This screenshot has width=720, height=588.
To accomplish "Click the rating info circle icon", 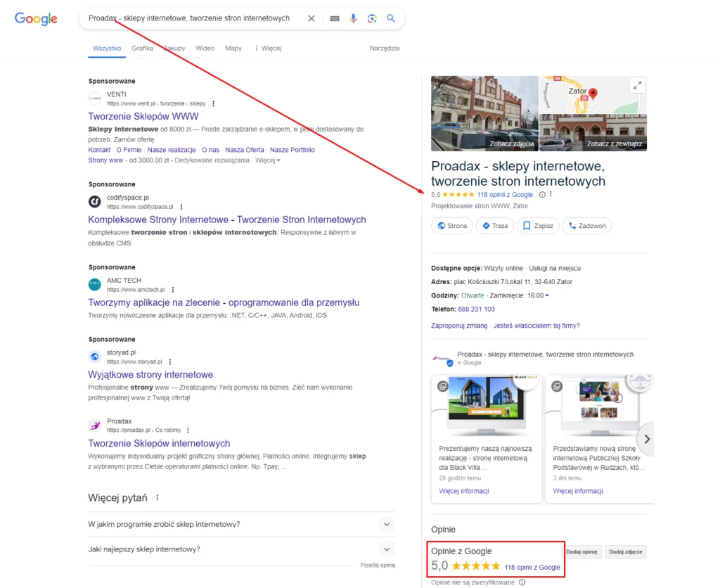I will pos(542,195).
